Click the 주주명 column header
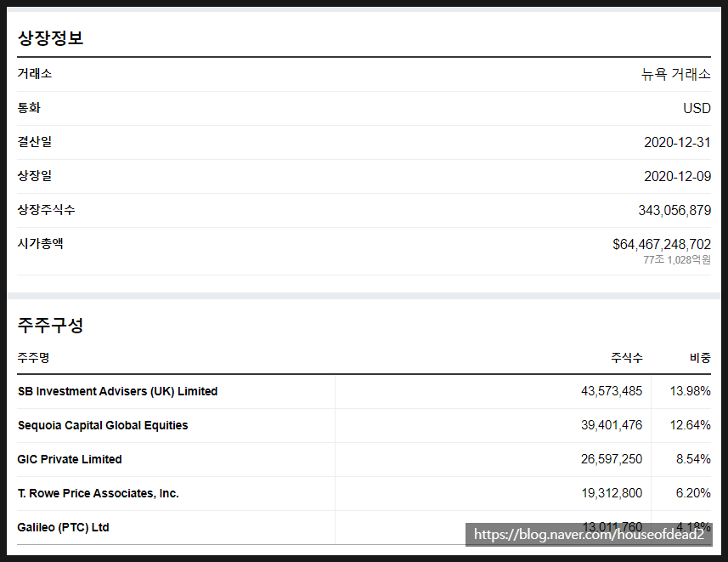This screenshot has height=562, width=728. (x=33, y=357)
